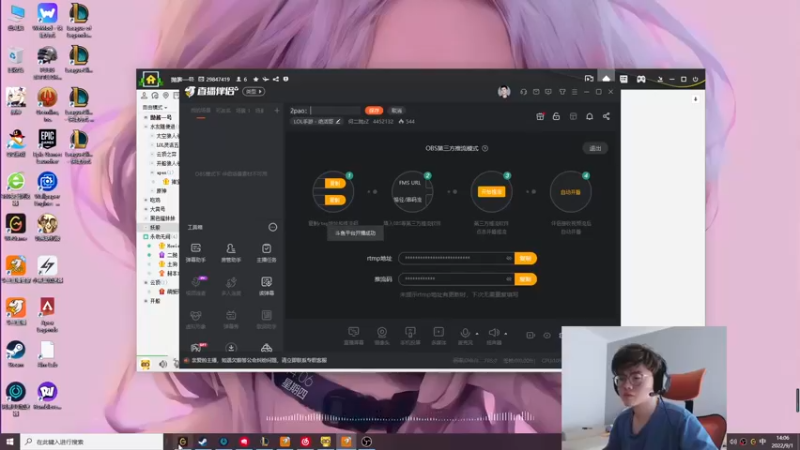Screen dimensions: 800x450
Task: Click the help icon beside OBS mode title
Action: pyautogui.click(x=485, y=148)
